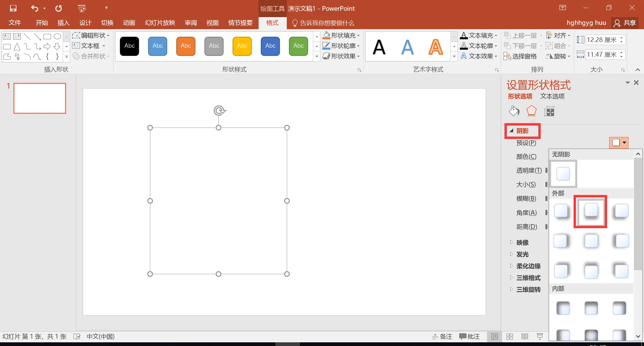This screenshot has height=346, width=644.
Task: Click Tell me what you want search box
Action: click(323, 23)
